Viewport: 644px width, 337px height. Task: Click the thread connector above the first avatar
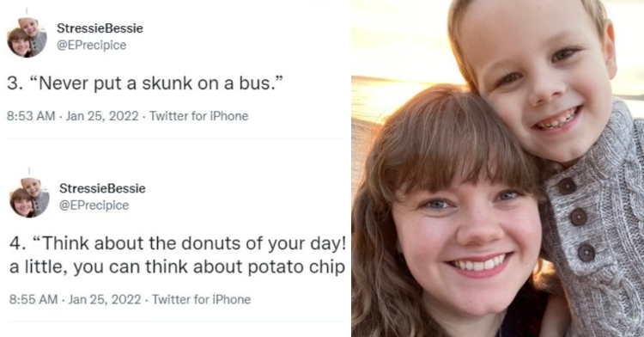tap(27, 10)
